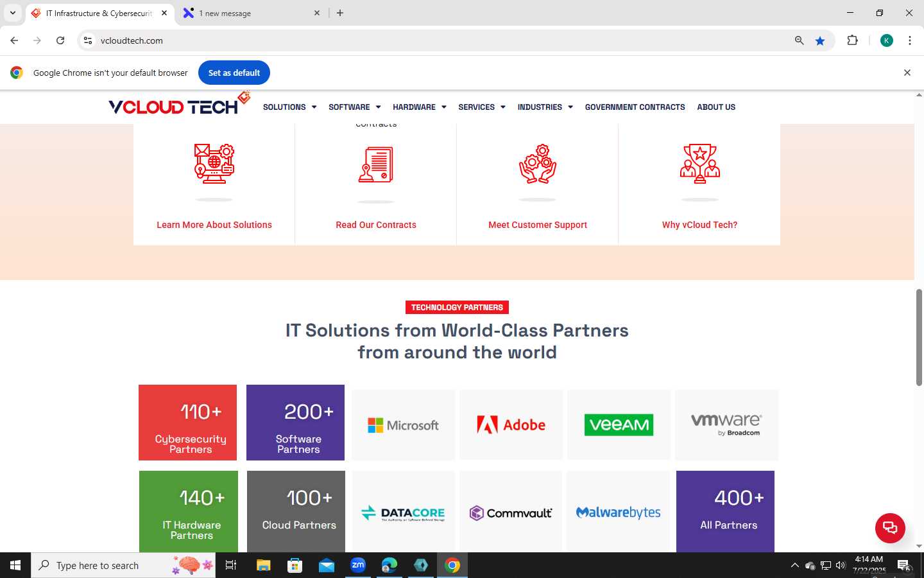Screen dimensions: 924x578
Task: Click the 100+ Cloud Partners tile
Action: point(296,511)
